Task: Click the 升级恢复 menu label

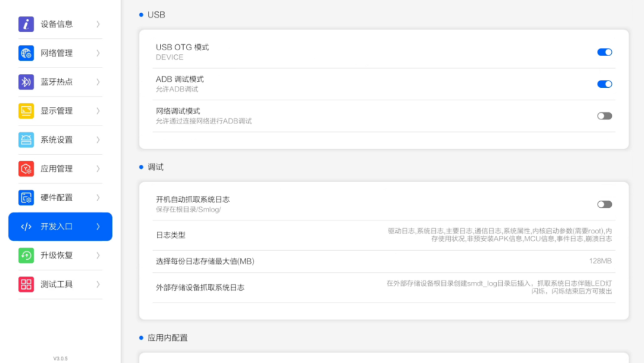Action: click(x=57, y=256)
